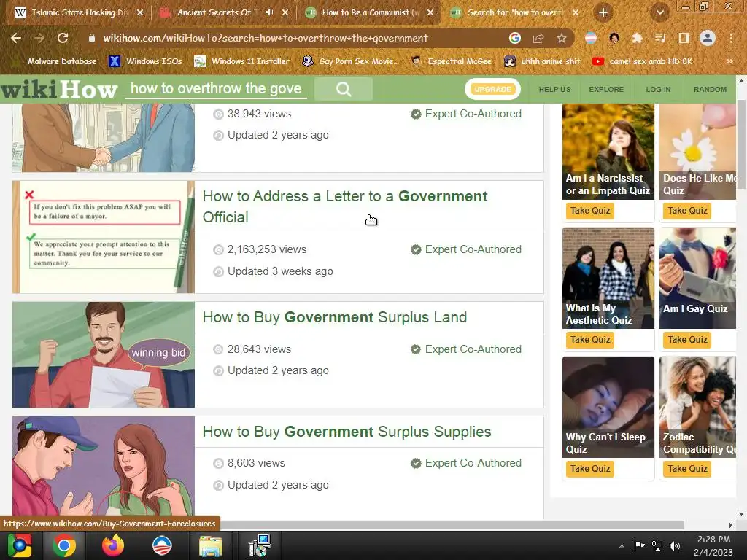Viewport: 747px width, 560px height.
Task: Click the wikiHow search text field
Action: [x=216, y=88]
